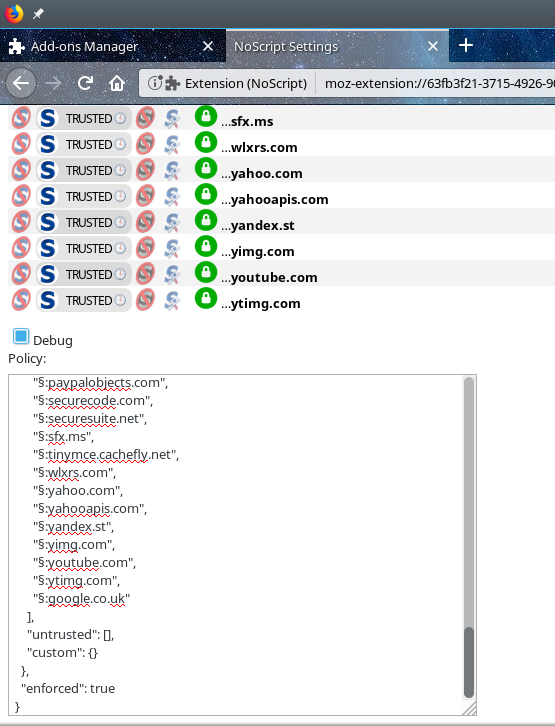
Task: Set ytimg.com to Default preset
Action: click(x=21, y=300)
